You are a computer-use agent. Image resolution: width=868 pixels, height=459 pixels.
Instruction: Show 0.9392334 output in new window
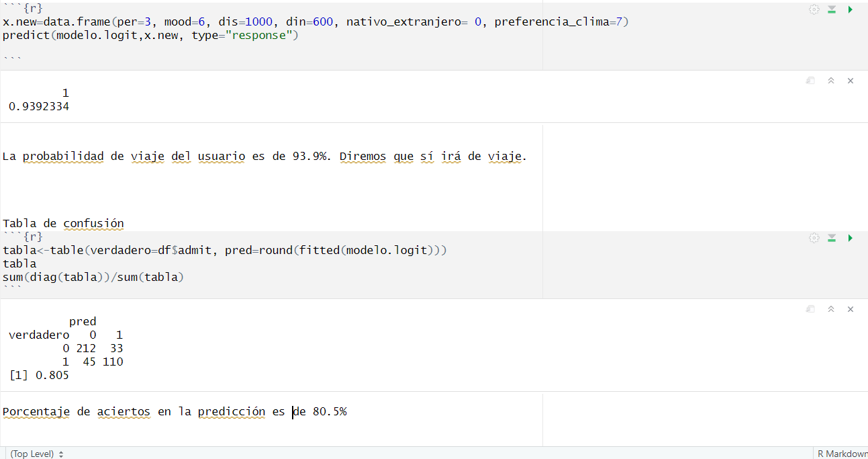tap(811, 81)
